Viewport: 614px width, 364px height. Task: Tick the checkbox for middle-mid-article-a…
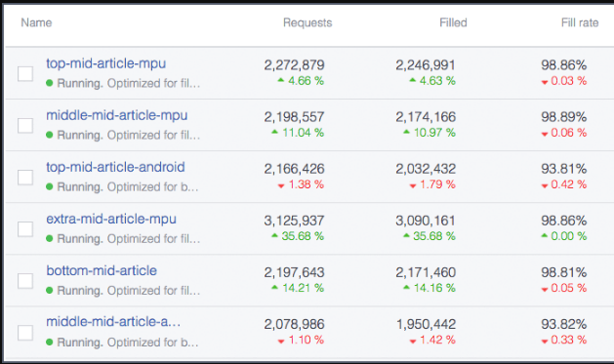[25, 333]
